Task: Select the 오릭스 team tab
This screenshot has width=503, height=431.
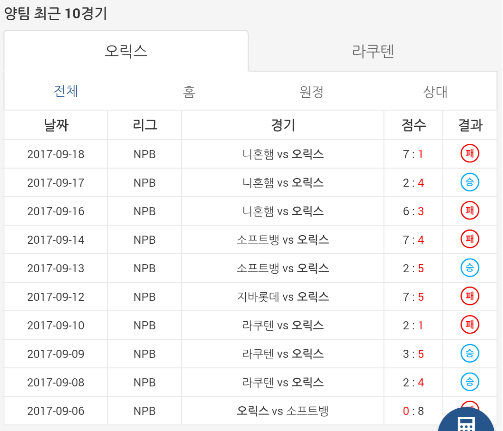Action: tap(126, 51)
